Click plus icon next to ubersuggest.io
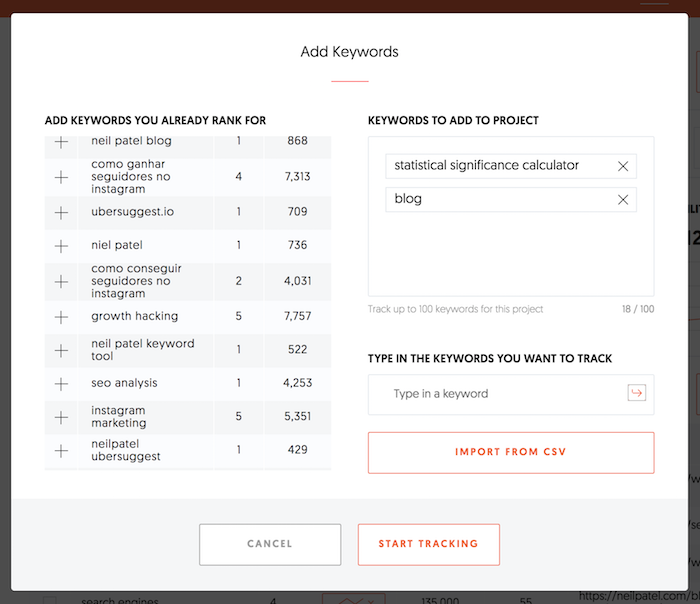Viewport: 700px width, 604px height. pos(61,212)
